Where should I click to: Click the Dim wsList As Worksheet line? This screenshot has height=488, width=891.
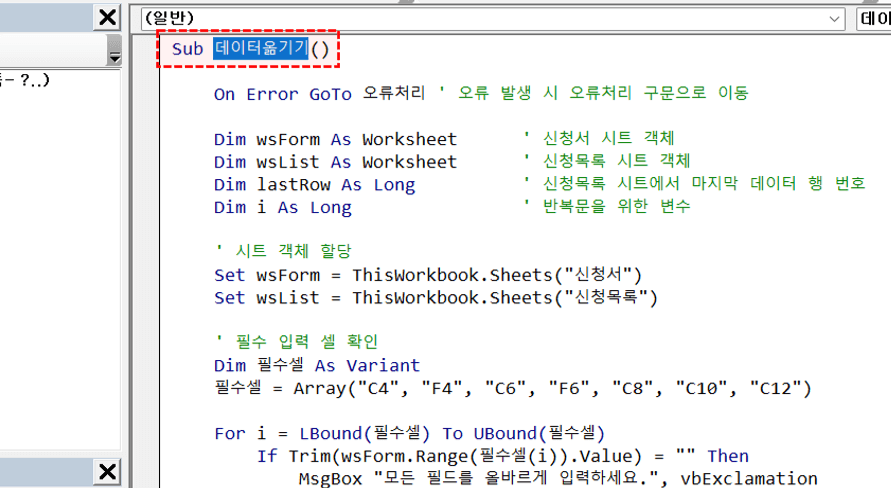(335, 162)
